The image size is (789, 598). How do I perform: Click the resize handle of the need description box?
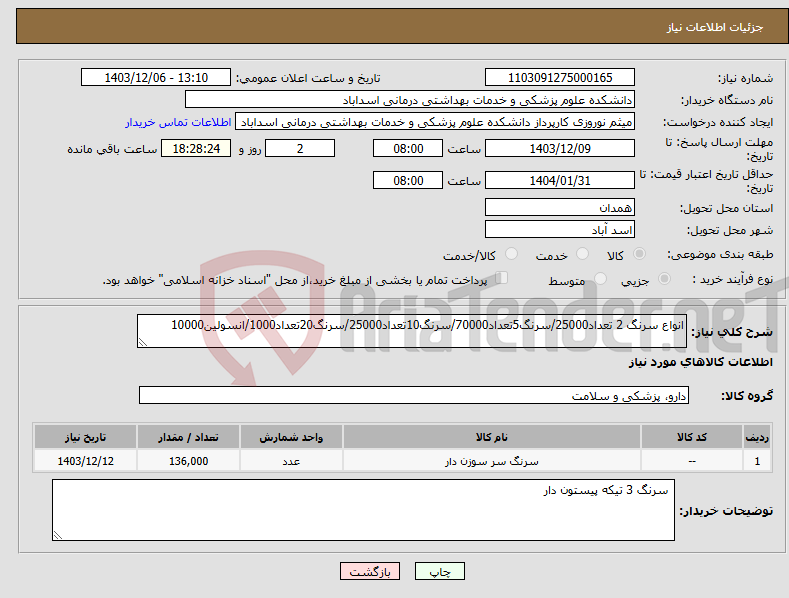(x=143, y=342)
